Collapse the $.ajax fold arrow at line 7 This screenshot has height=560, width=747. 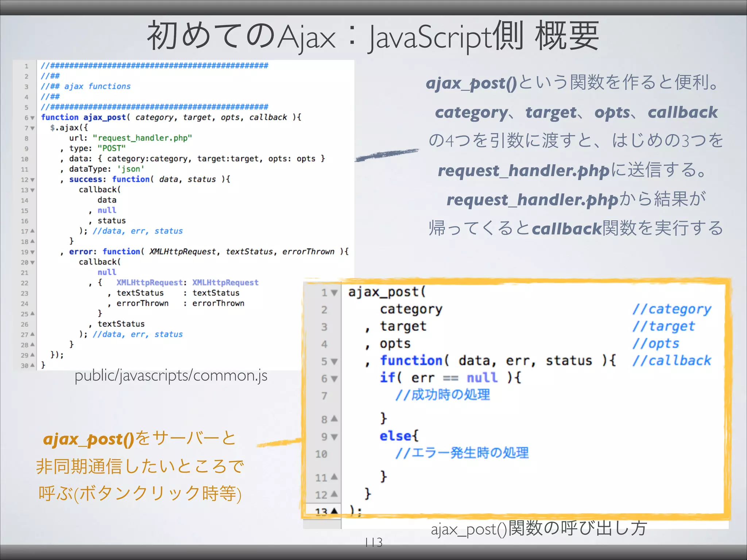32,128
